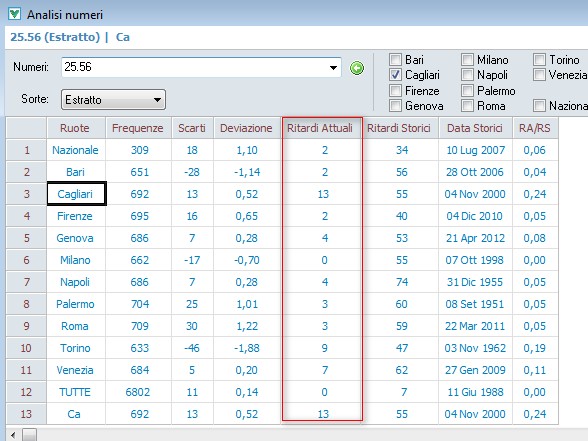This screenshot has width=588, height=441.
Task: Uncheck the Cagliari wheel checkbox
Action: [395, 75]
